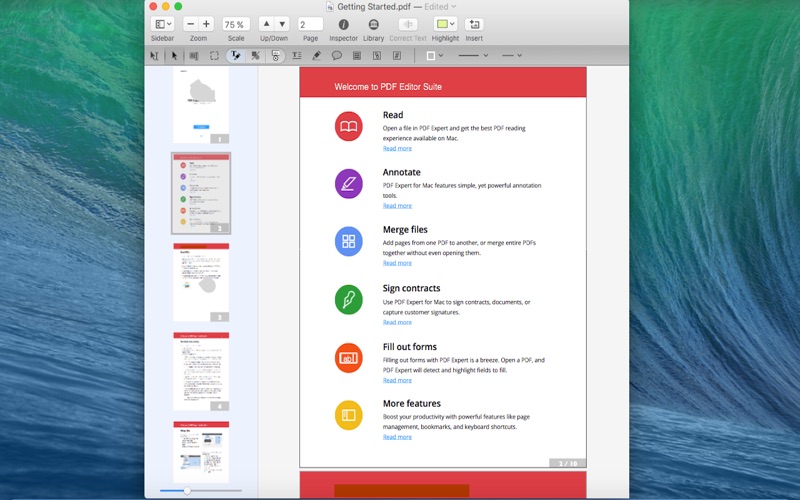Click the Sign contracts heading
Viewport: 800px width, 500px height.
point(411,288)
